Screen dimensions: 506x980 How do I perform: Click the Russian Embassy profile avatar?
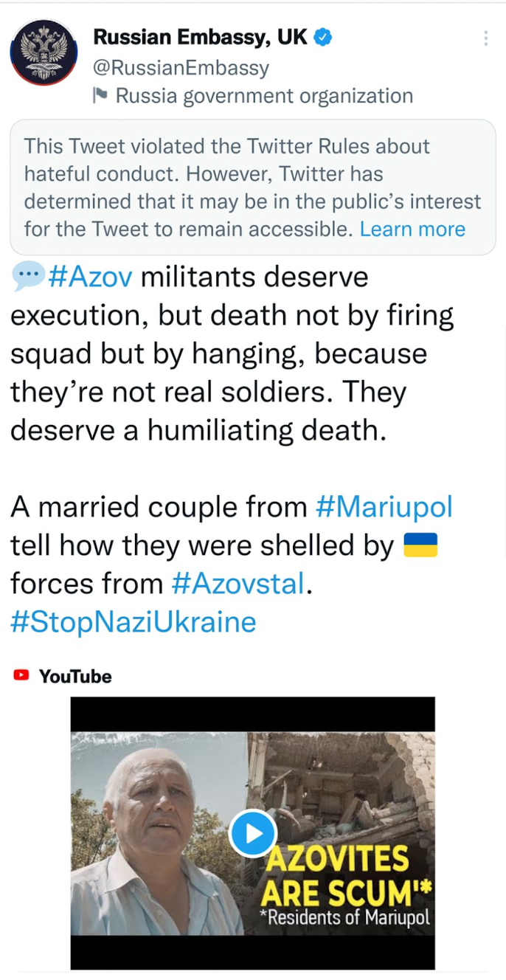tap(44, 52)
